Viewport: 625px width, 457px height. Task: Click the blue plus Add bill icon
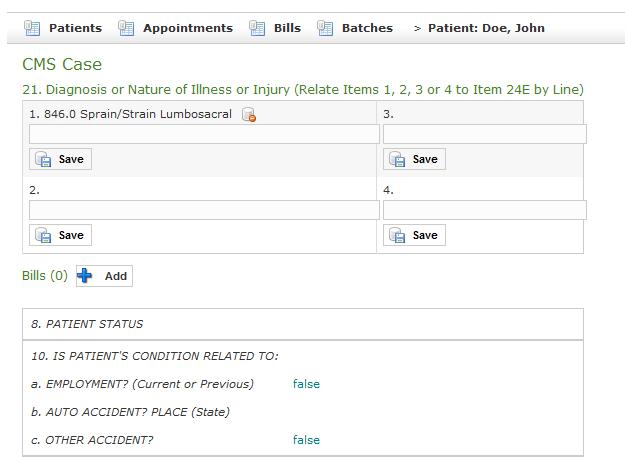coord(85,276)
